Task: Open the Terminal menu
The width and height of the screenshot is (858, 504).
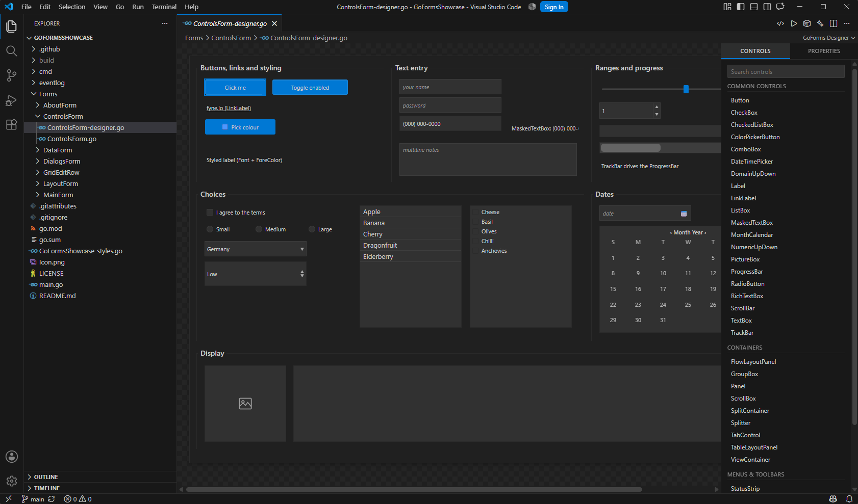Action: 164,7
